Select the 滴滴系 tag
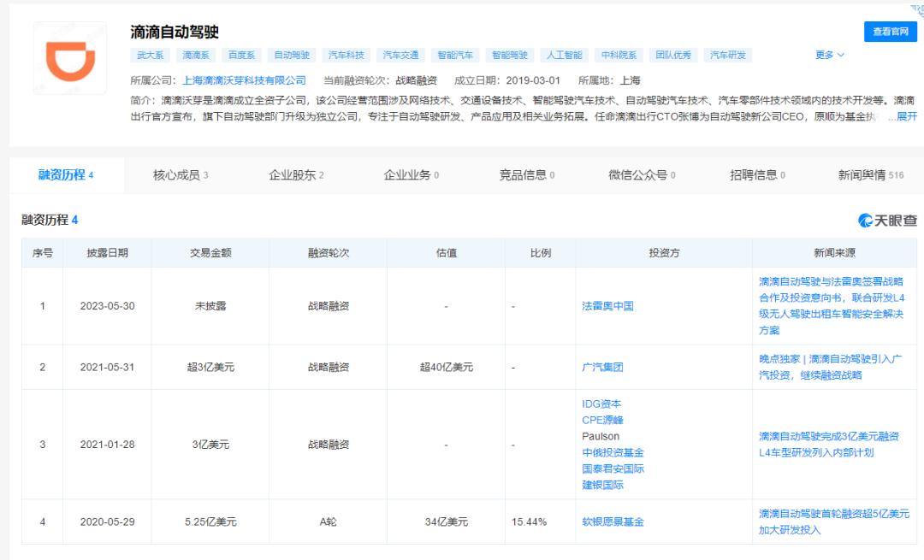Image resolution: width=924 pixels, height=560 pixels. click(x=196, y=55)
